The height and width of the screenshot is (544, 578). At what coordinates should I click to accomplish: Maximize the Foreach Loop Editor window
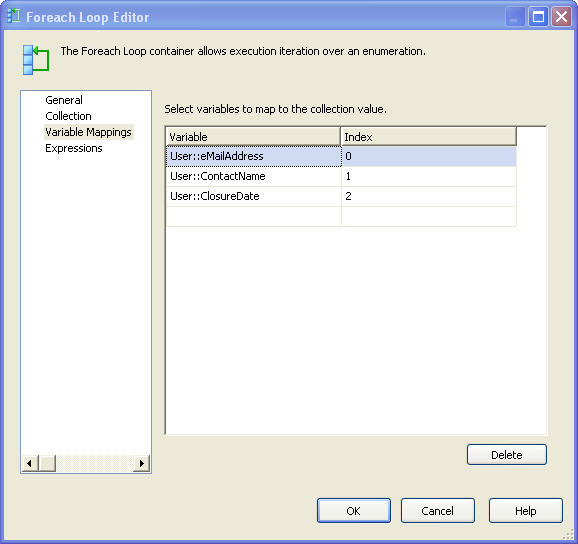pyautogui.click(x=538, y=17)
